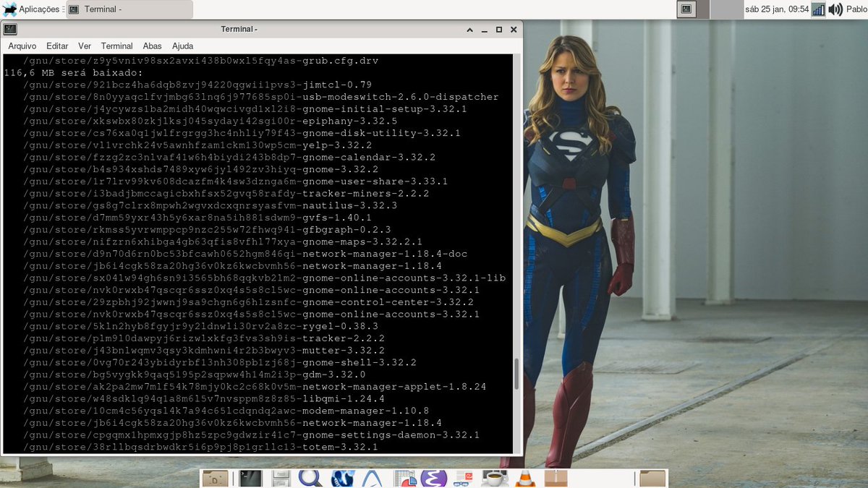Launch VLC media player from the dock
This screenshot has height=488, width=868.
point(526,478)
